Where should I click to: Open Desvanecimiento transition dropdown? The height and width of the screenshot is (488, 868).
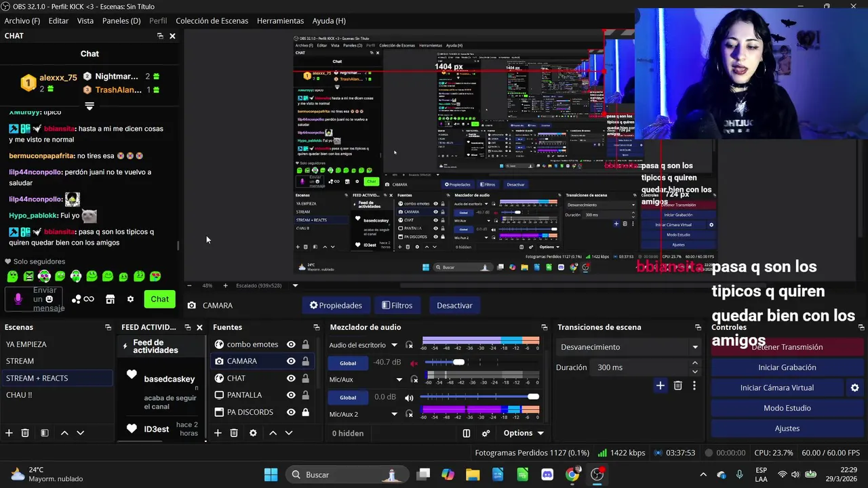(x=629, y=347)
